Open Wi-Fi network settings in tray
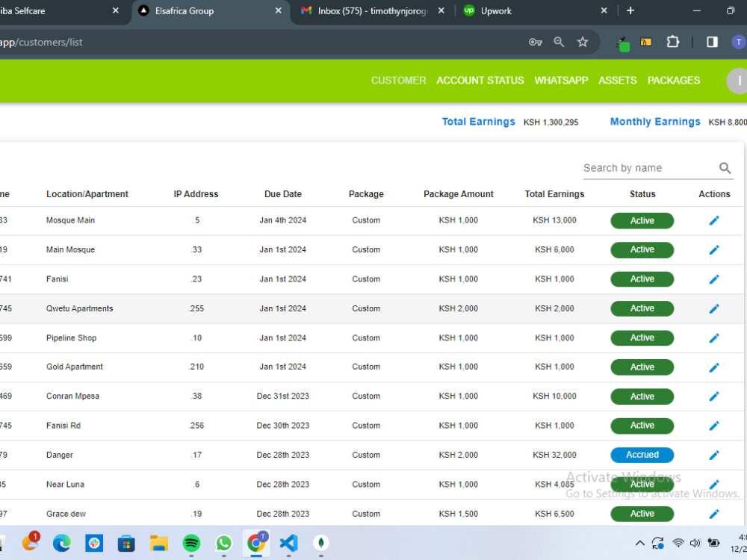Screen dimensions: 747x560 (678, 543)
